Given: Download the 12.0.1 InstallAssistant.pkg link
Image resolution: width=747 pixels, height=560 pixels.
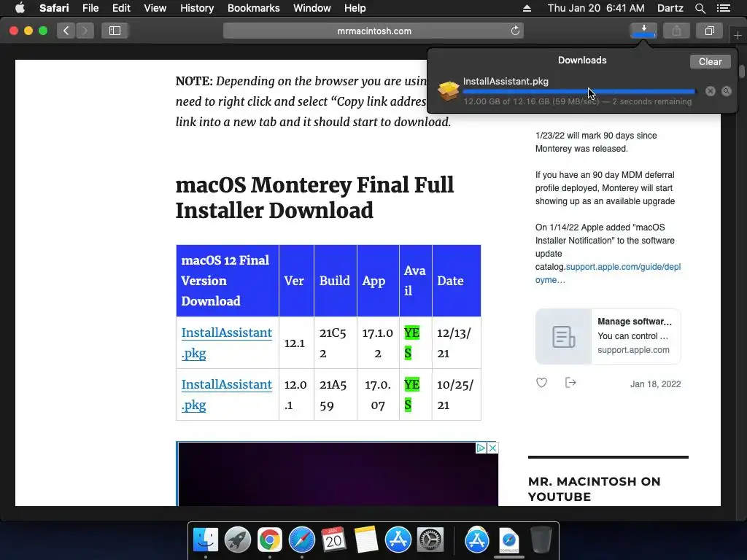Looking at the screenshot, I should coord(226,394).
